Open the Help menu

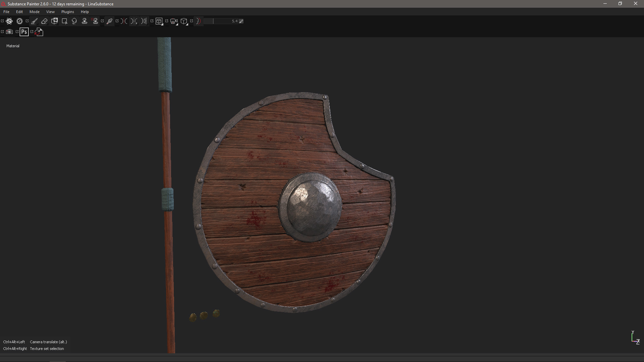point(85,12)
